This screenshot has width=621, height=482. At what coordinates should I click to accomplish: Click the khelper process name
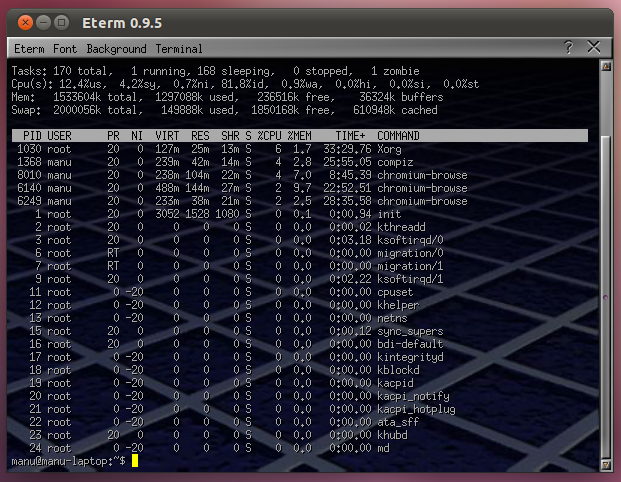398,305
